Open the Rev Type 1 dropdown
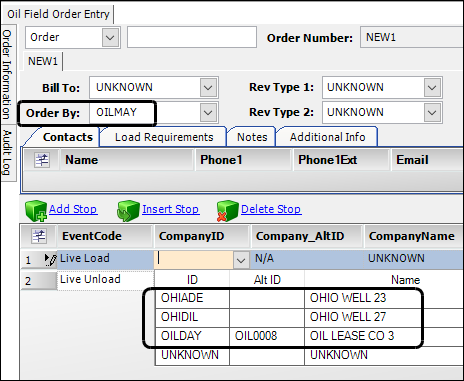 click(x=432, y=88)
